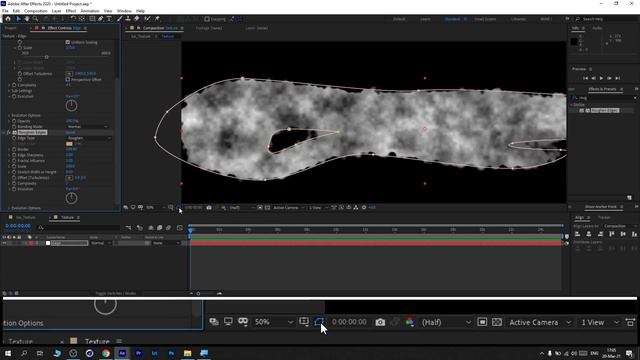Switch to the Standard workspace

452,19
